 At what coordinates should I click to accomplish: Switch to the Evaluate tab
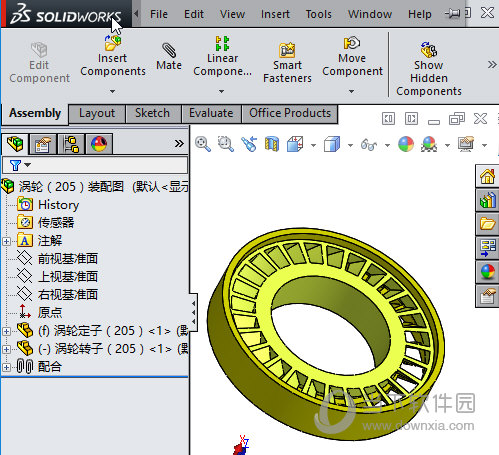point(211,113)
